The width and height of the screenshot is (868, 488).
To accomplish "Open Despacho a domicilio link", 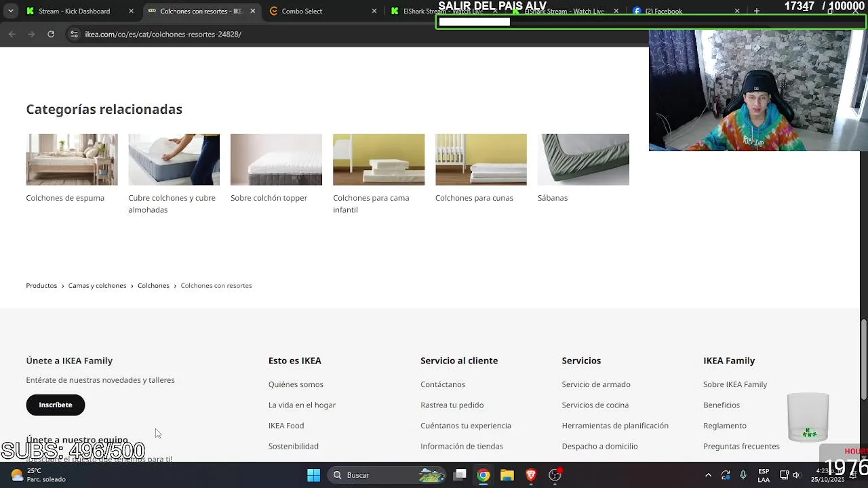I will (x=599, y=446).
